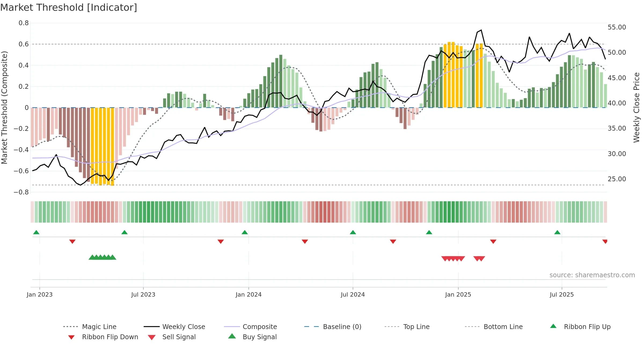Click the Market Threshold (Composite) left axis title

(4, 107)
